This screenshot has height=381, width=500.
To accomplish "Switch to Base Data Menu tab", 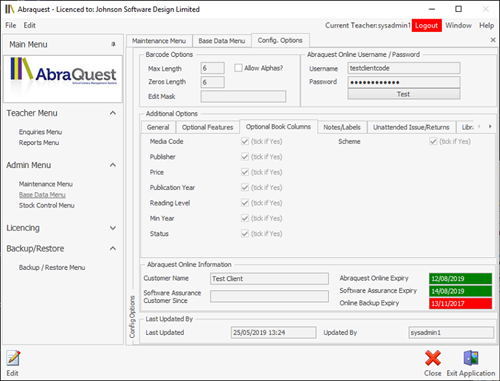I will 222,41.
